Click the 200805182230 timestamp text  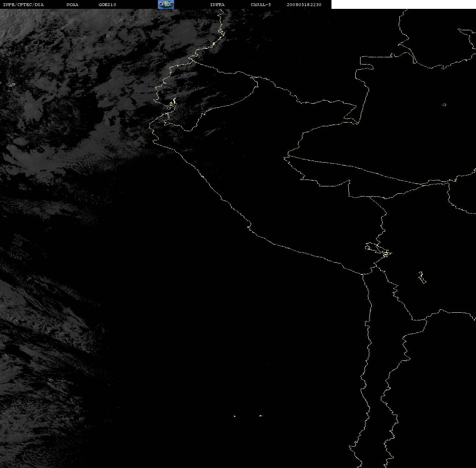coord(304,4)
